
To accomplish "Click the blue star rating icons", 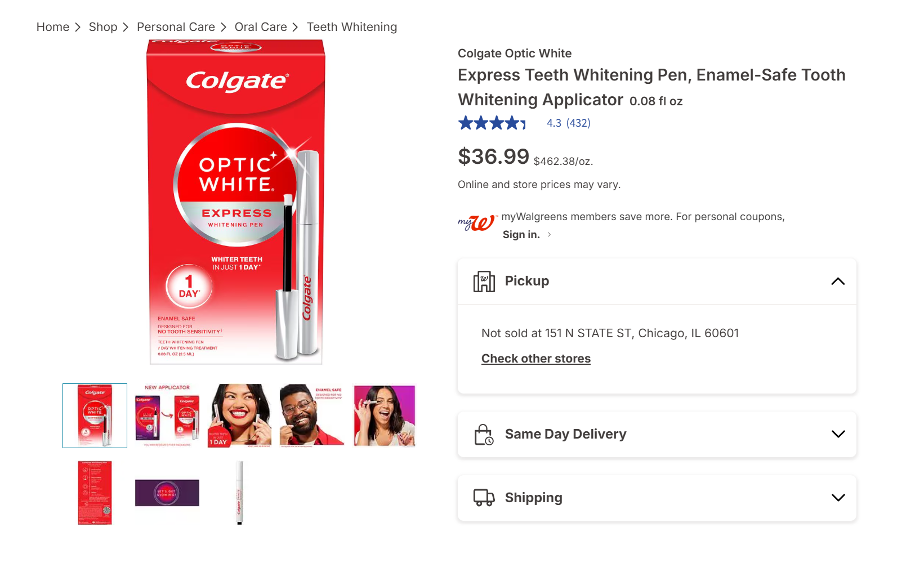I will (492, 123).
